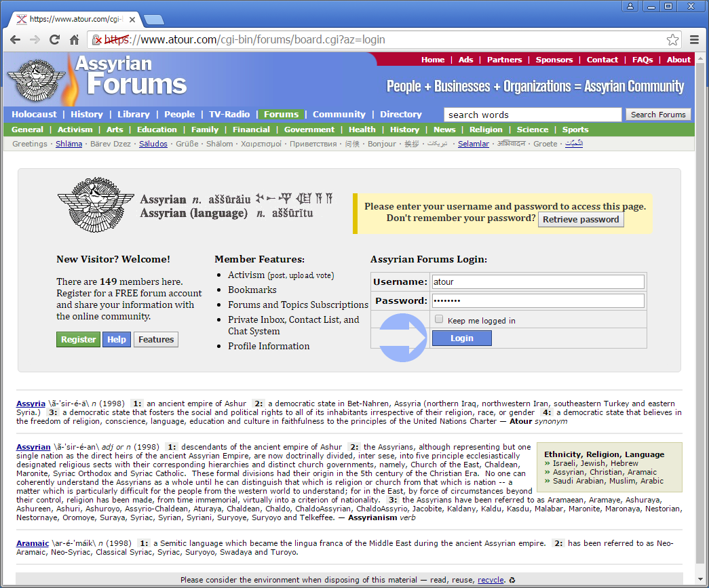The height and width of the screenshot is (588, 709).
Task: Click the Selamlar greeting link
Action: click(474, 144)
